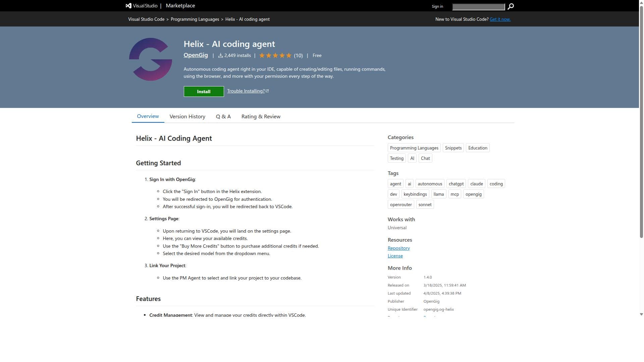Open the OpenGig publisher link
644x362 pixels.
[196, 55]
